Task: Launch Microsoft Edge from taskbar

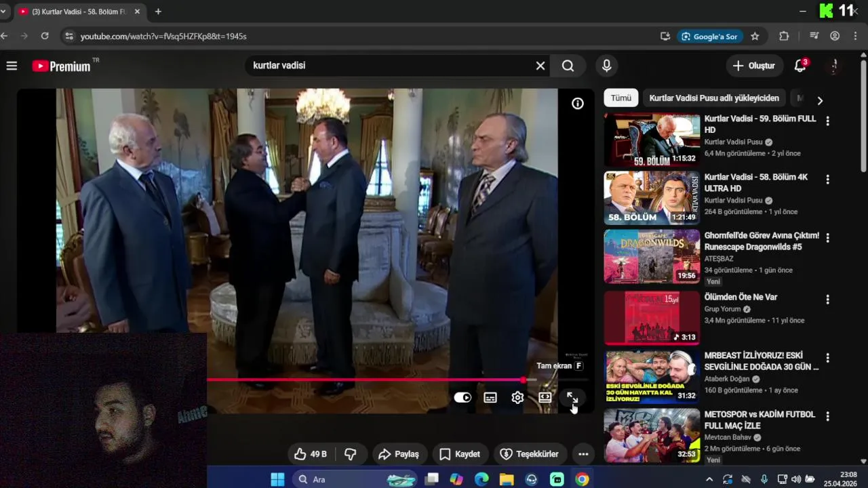Action: pyautogui.click(x=481, y=479)
